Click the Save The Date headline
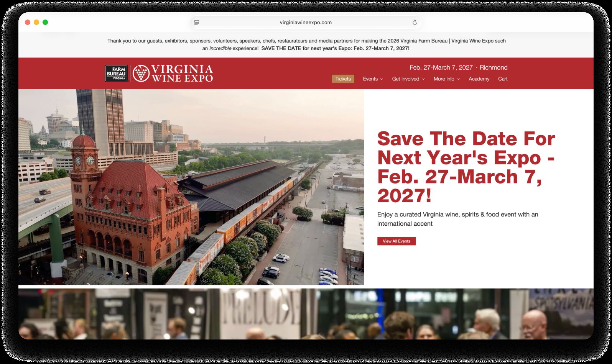This screenshot has height=364, width=612. (466, 167)
